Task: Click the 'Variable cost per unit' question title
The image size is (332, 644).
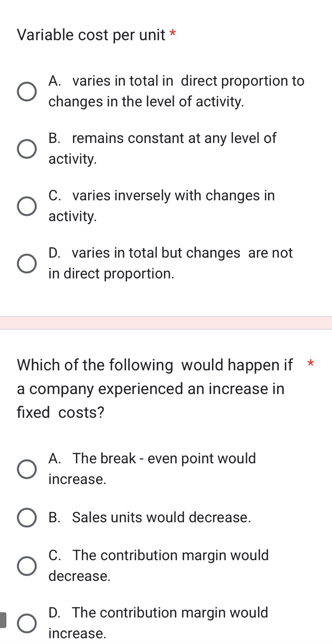Action: click(91, 35)
